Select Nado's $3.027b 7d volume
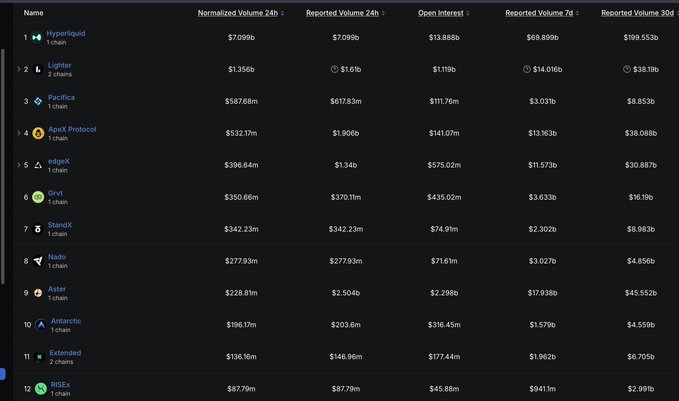 [x=542, y=261]
